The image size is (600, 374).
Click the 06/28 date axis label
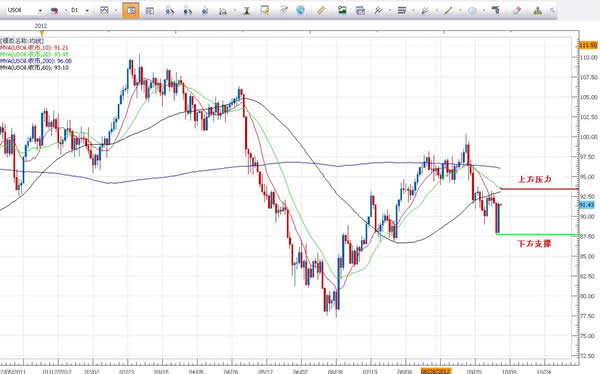(x=335, y=371)
